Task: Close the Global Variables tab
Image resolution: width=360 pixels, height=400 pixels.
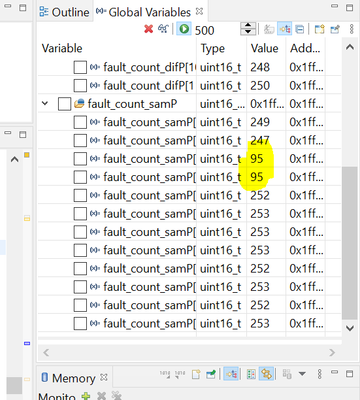Action: (x=199, y=12)
